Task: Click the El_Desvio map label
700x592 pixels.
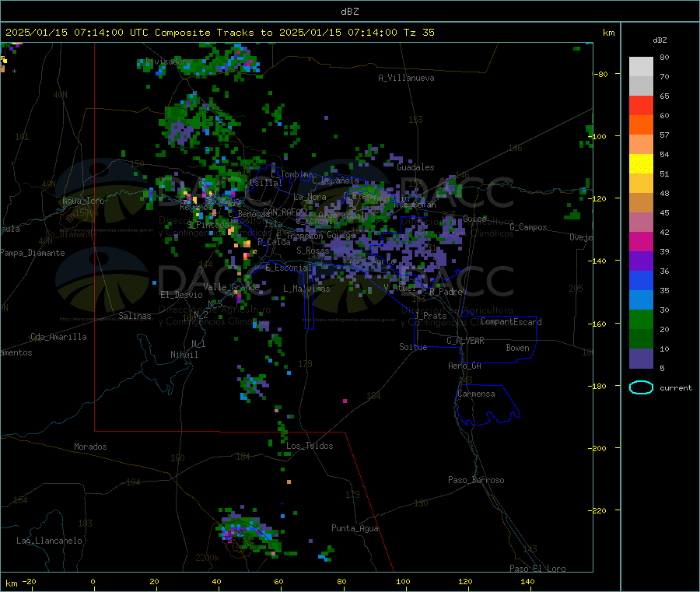Action: [x=181, y=295]
